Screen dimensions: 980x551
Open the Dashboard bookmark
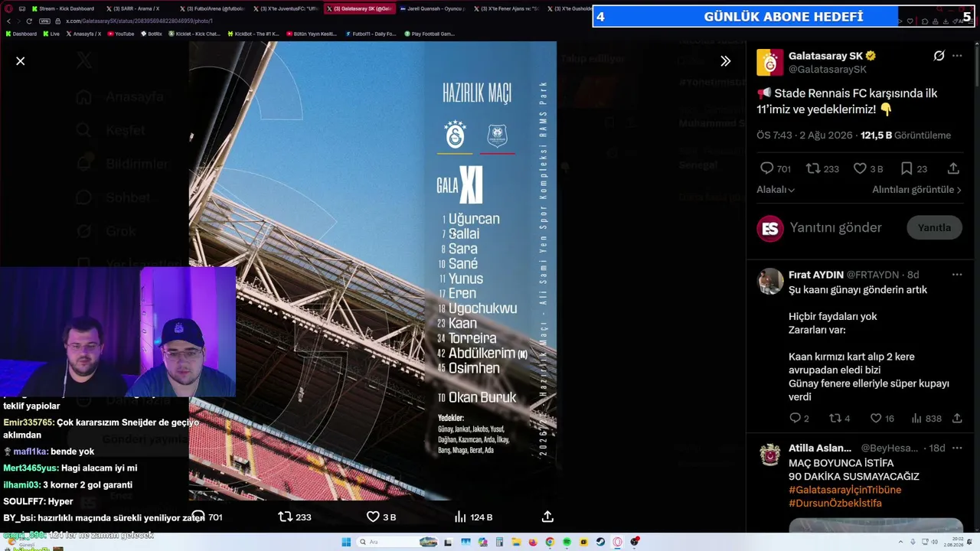point(21,34)
